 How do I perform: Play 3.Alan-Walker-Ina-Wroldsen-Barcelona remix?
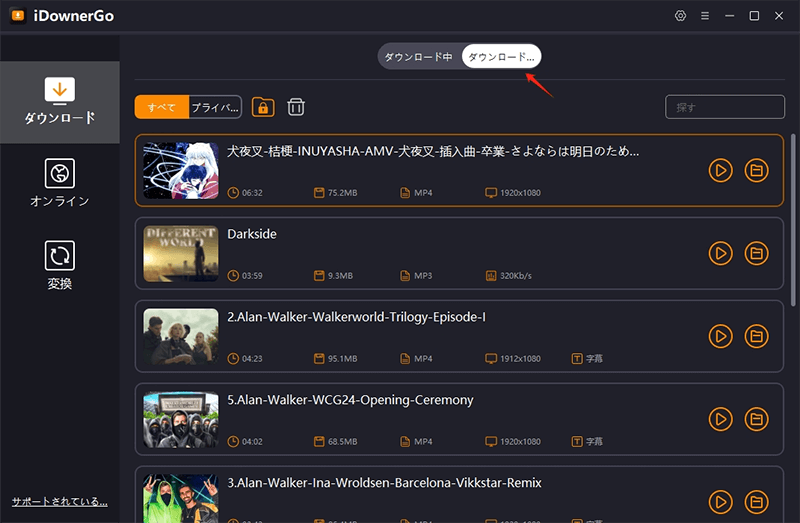[x=720, y=502]
